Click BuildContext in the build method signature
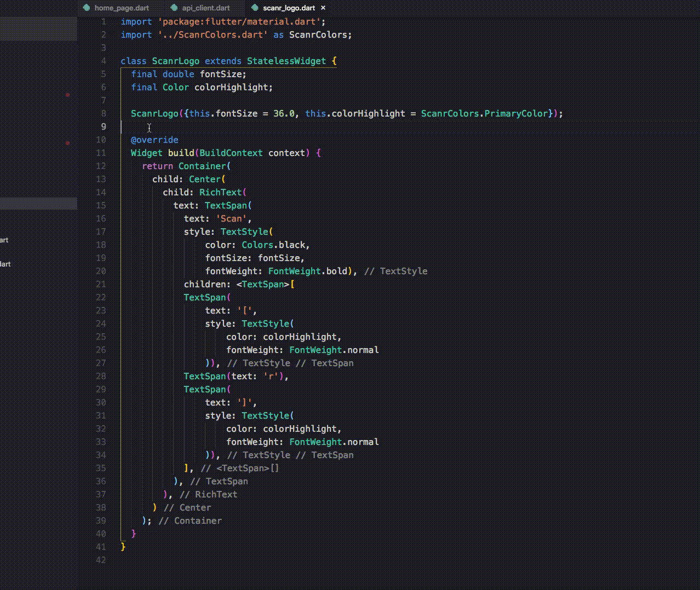Screen dimensions: 700x590 (x=231, y=153)
